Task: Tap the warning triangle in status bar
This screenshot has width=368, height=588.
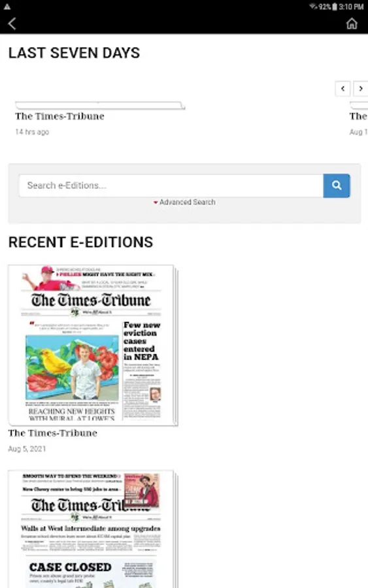Action: click(7, 7)
